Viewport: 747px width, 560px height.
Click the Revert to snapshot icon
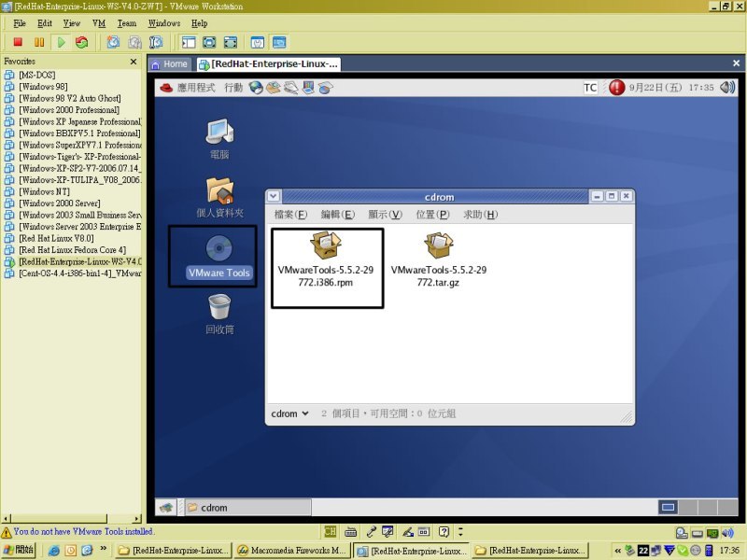134,42
